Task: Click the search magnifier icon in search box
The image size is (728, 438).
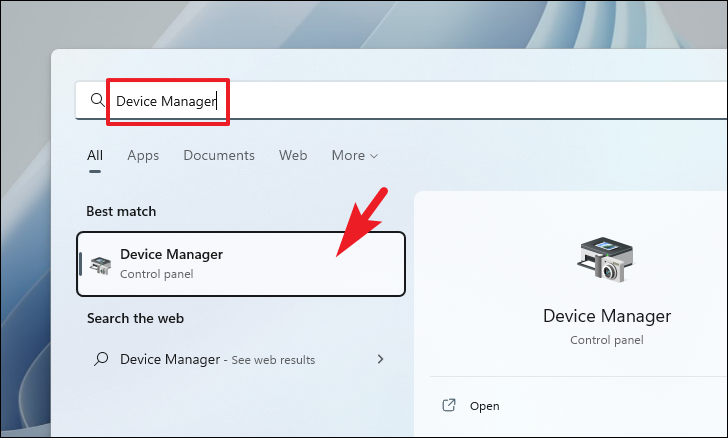Action: coord(98,100)
